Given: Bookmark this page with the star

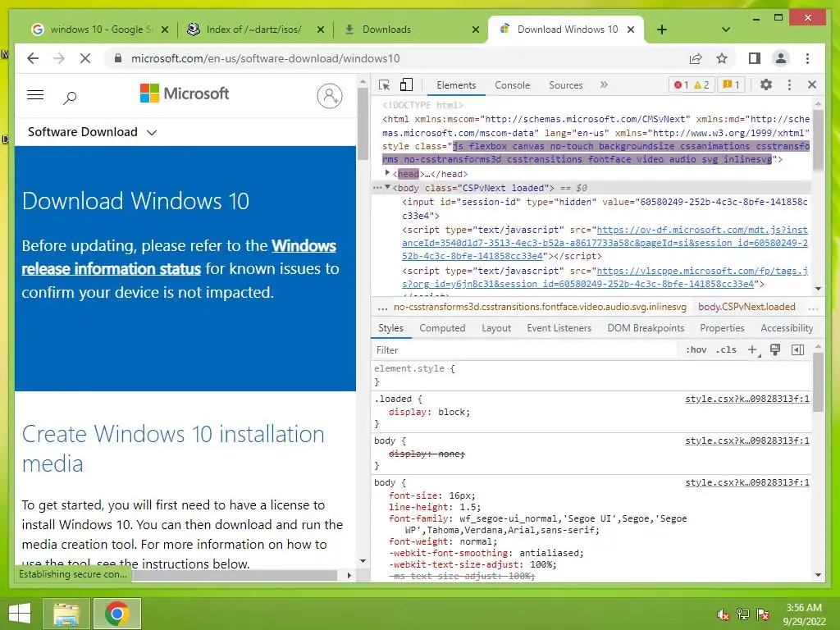Looking at the screenshot, I should (722, 58).
